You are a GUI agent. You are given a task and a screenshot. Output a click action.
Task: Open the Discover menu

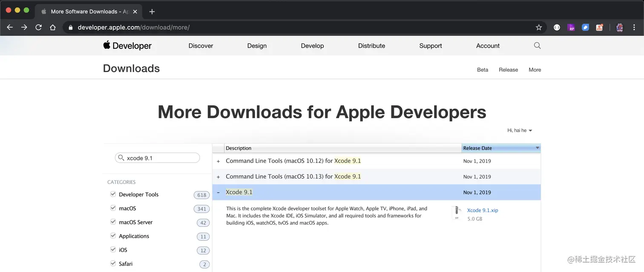tap(201, 46)
